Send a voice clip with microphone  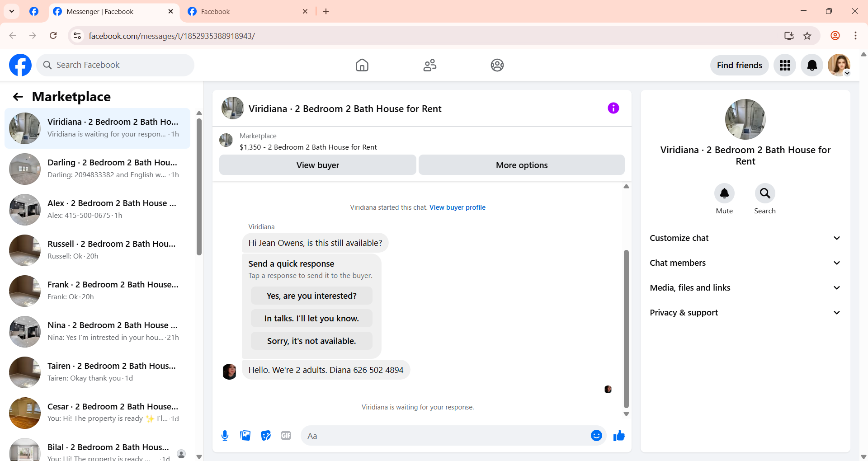point(225,436)
